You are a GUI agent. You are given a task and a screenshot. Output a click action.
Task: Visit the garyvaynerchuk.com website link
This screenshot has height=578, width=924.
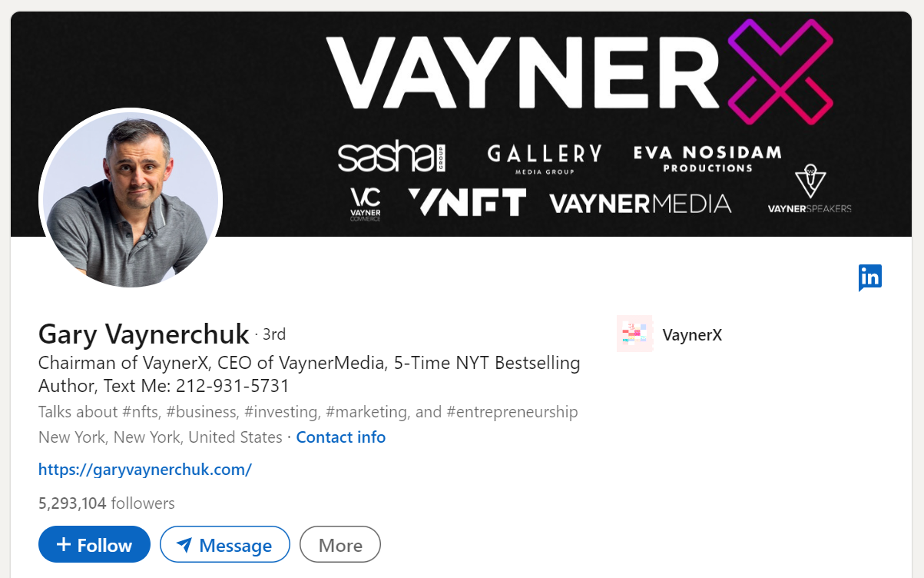pyautogui.click(x=145, y=469)
